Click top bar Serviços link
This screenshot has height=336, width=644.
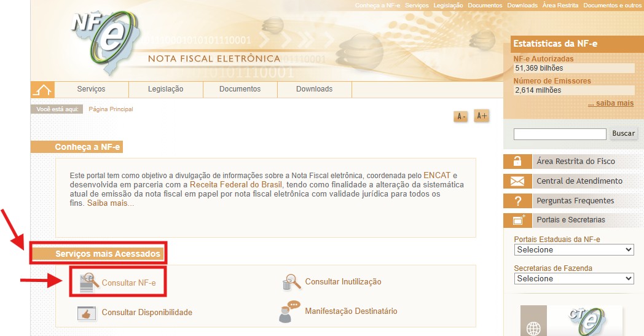(x=417, y=6)
